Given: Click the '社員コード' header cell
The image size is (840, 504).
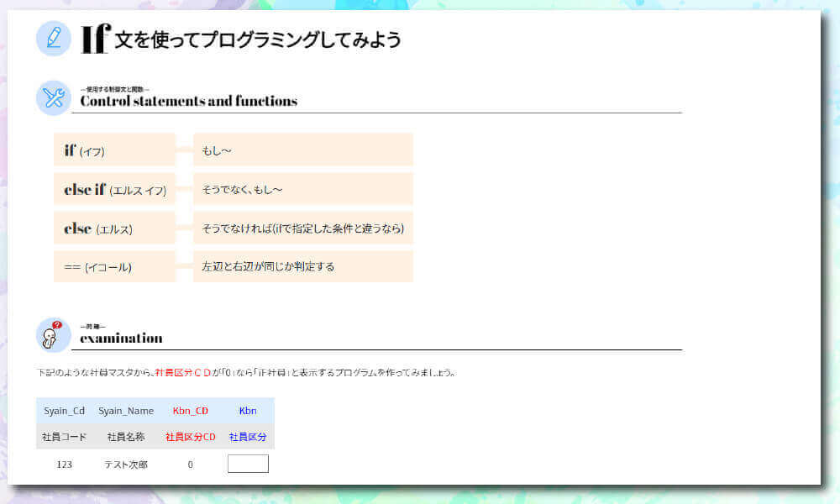Looking at the screenshot, I should pos(65,437).
